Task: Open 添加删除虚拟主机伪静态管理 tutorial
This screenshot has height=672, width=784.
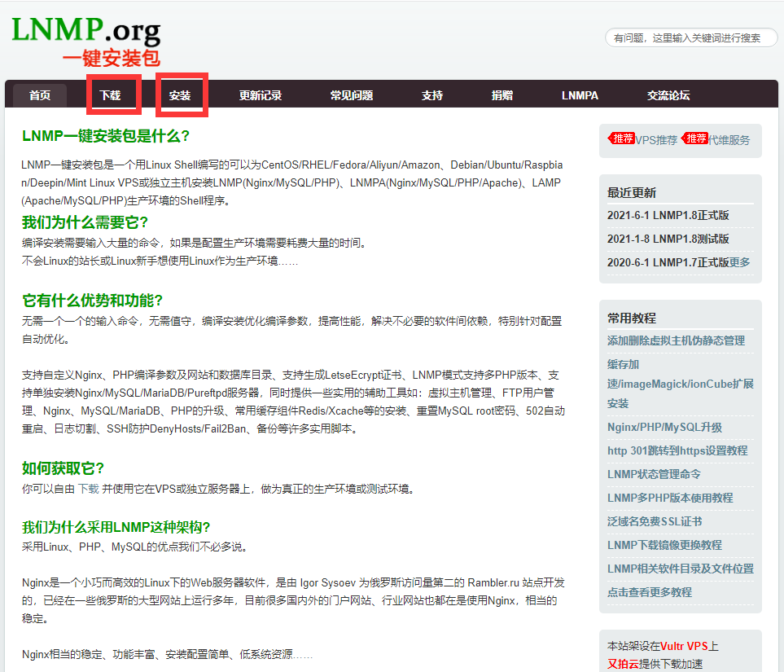Action: point(676,340)
